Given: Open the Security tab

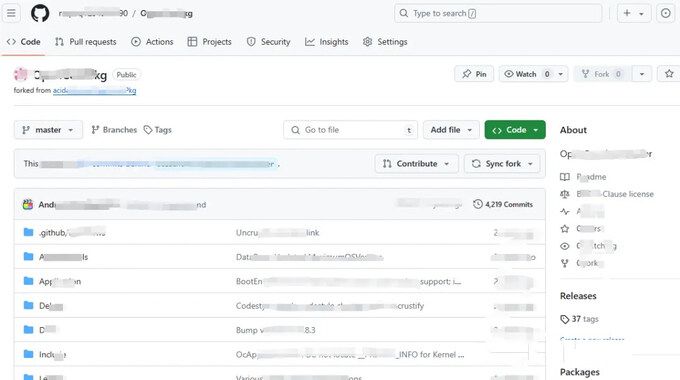Looking at the screenshot, I should [268, 42].
